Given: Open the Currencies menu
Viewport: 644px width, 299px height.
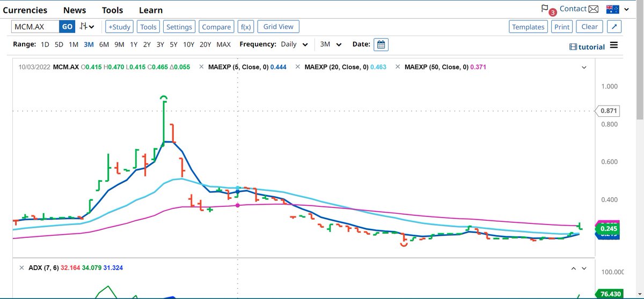Looking at the screenshot, I should (25, 10).
